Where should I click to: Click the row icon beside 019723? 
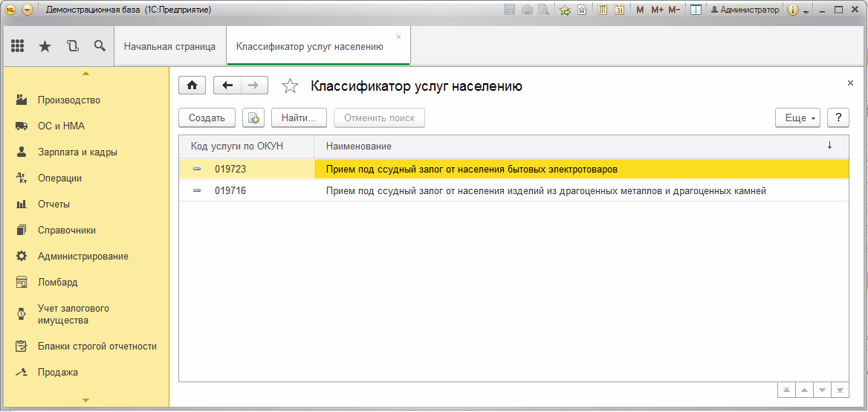coord(197,169)
